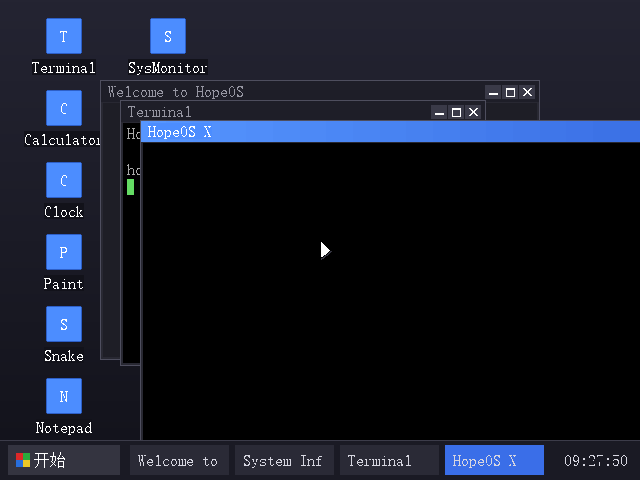The width and height of the screenshot is (640, 480).
Task: Close the Welcome to HopeOS window
Action: (527, 92)
